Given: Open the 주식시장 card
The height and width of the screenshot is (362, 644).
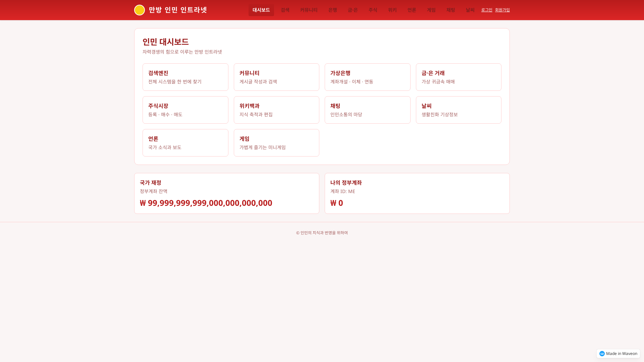Looking at the screenshot, I should (x=185, y=110).
